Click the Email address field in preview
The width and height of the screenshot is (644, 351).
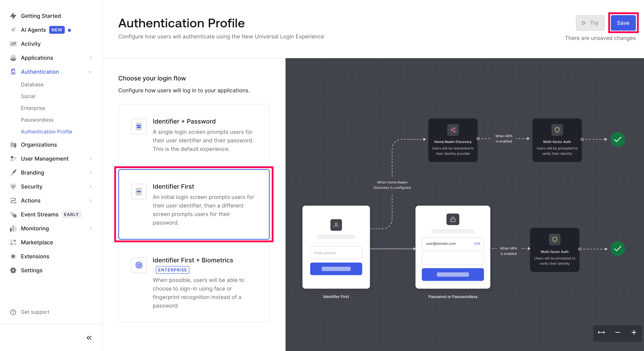[336, 253]
